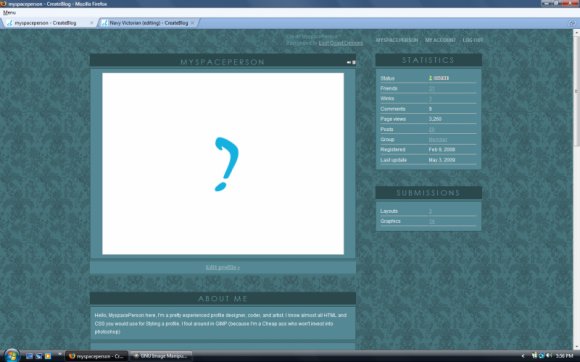
Task: Click the first quick launch icon on taskbar
Action: point(30,356)
